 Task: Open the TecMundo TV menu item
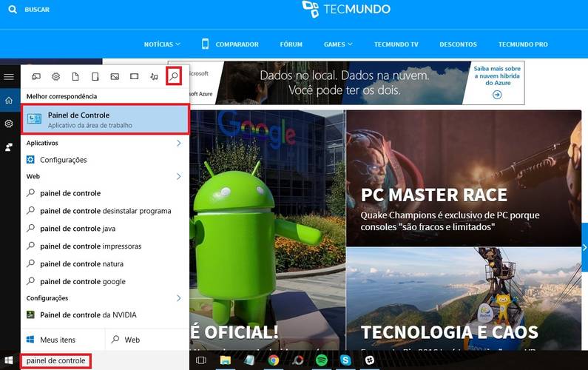click(x=396, y=44)
